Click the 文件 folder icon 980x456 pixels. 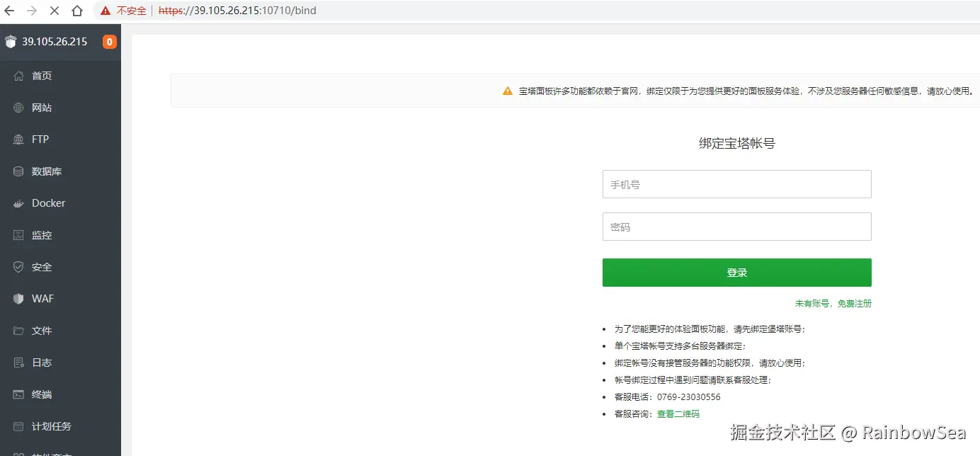coord(19,331)
